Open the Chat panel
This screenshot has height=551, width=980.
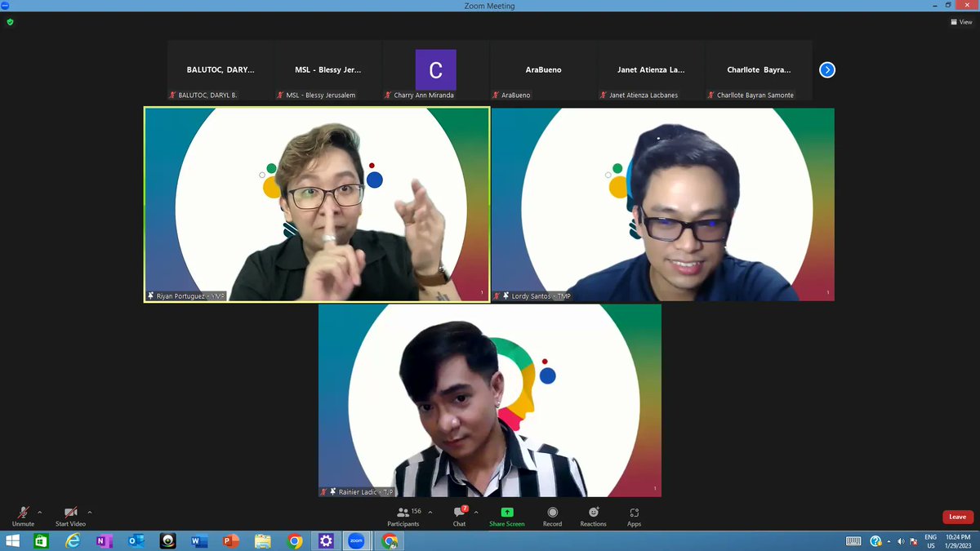(x=459, y=516)
